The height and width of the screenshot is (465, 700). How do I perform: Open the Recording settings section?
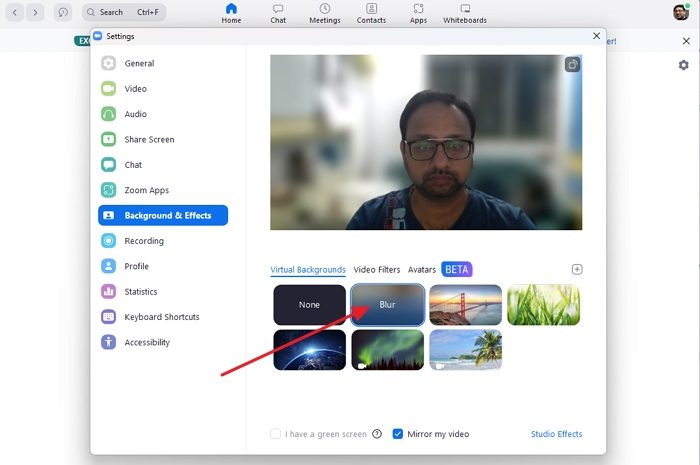click(x=144, y=241)
